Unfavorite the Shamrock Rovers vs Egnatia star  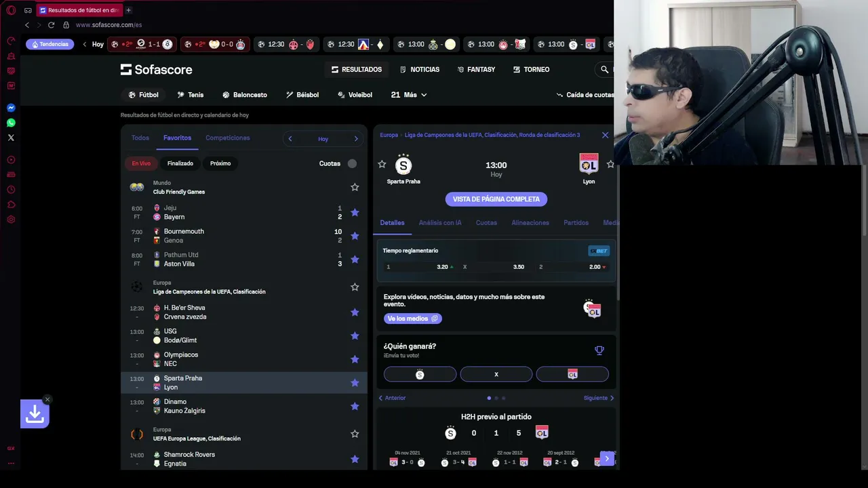pos(355,459)
